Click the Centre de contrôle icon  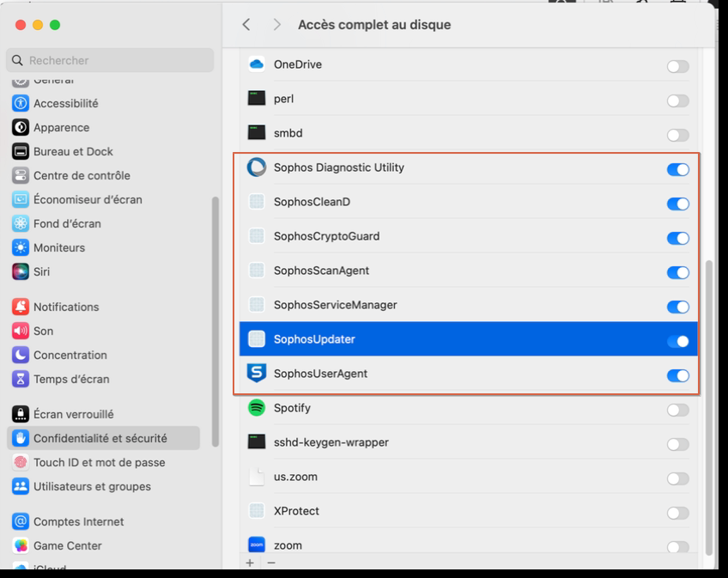pos(21,175)
